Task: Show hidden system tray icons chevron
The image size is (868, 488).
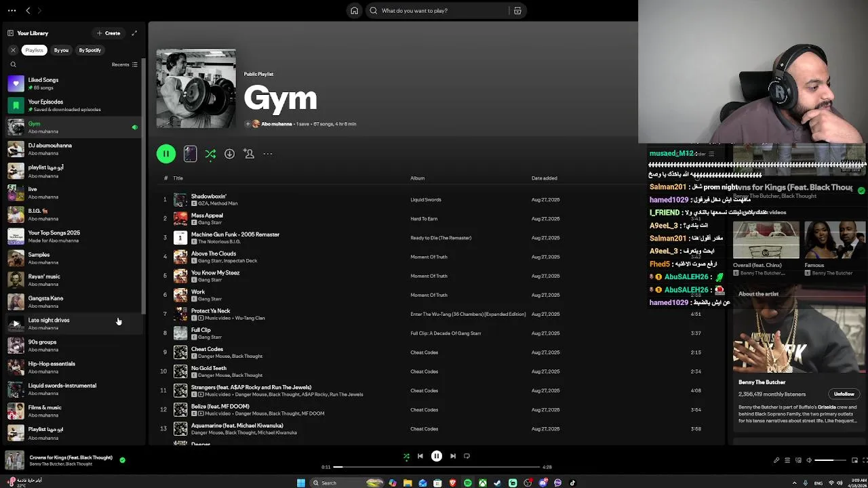Action: 795,483
